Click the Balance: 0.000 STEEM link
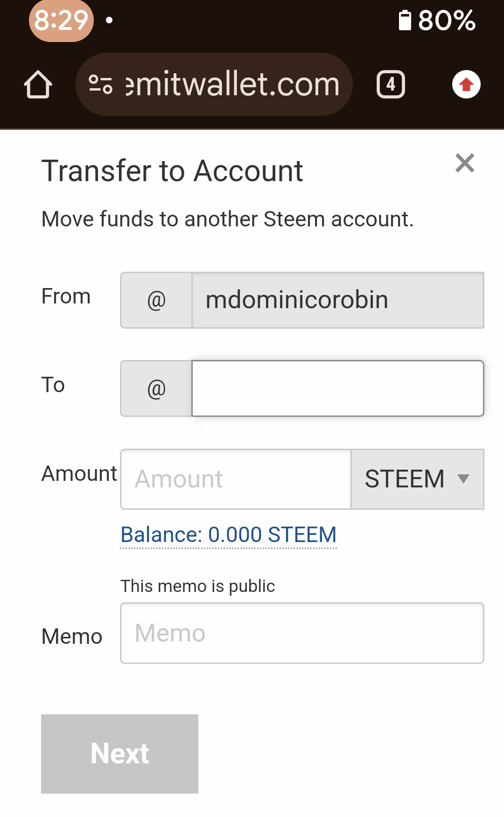Image resolution: width=504 pixels, height=817 pixels. [228, 535]
